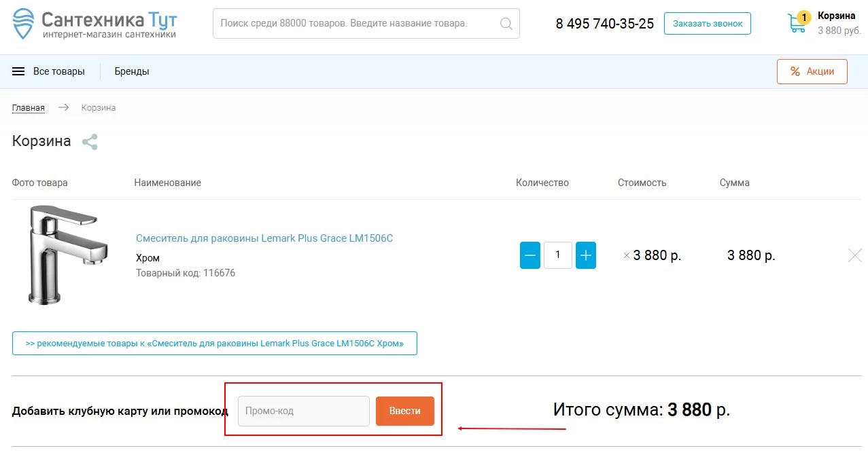This screenshot has width=868, height=459.
Task: Click inside the Промо-код input field
Action: tap(302, 410)
